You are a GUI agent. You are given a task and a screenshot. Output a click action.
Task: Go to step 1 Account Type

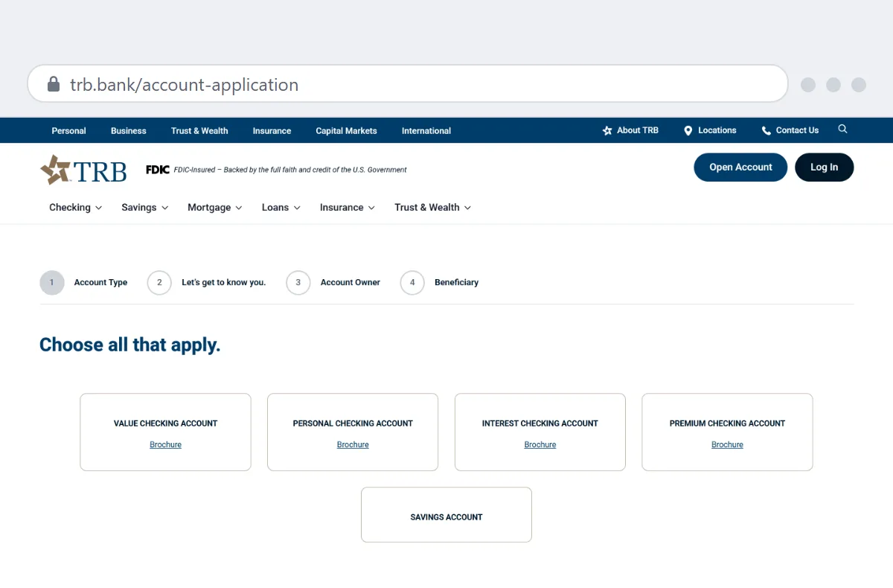(x=83, y=283)
